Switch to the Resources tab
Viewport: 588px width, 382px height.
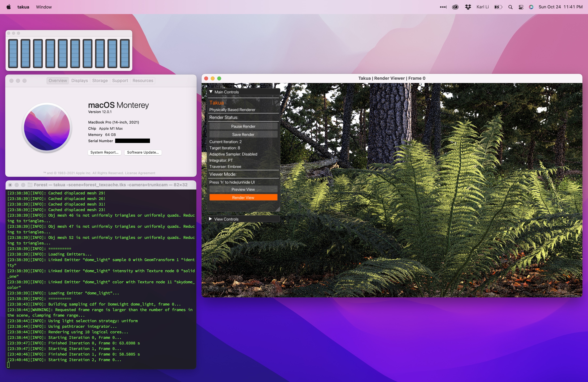143,81
